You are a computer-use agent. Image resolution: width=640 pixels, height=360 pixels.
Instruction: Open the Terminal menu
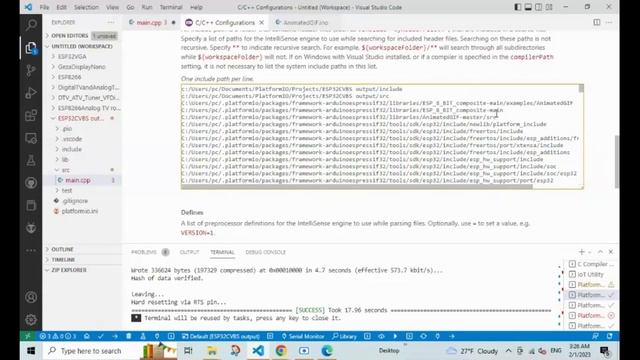coord(171,7)
